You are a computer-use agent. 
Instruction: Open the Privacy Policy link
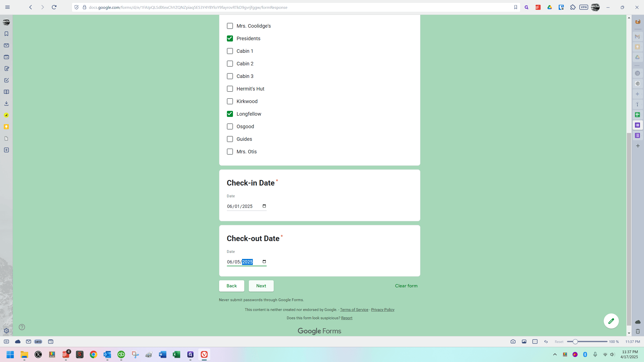pyautogui.click(x=383, y=310)
